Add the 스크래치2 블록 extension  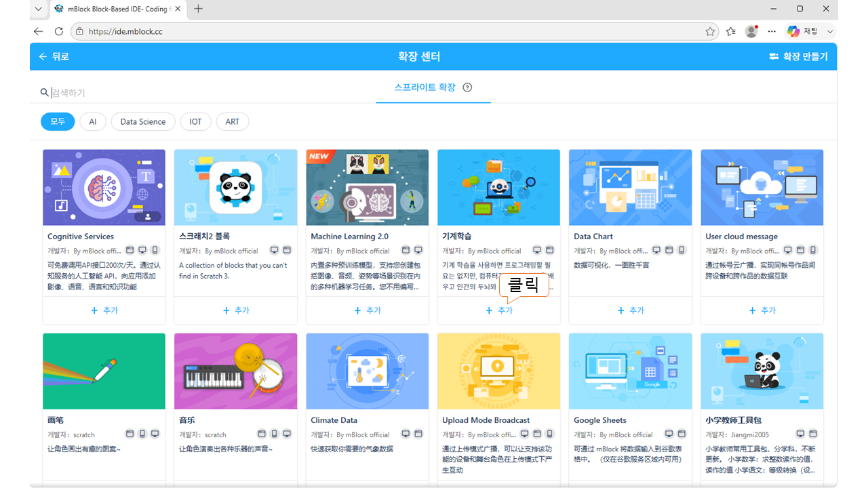click(x=235, y=310)
